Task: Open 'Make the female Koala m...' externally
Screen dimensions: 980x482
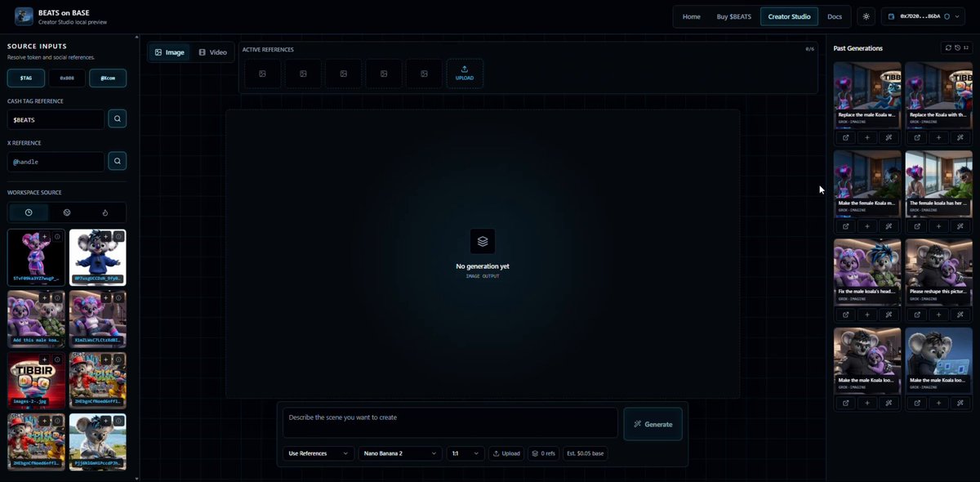Action: [x=845, y=226]
